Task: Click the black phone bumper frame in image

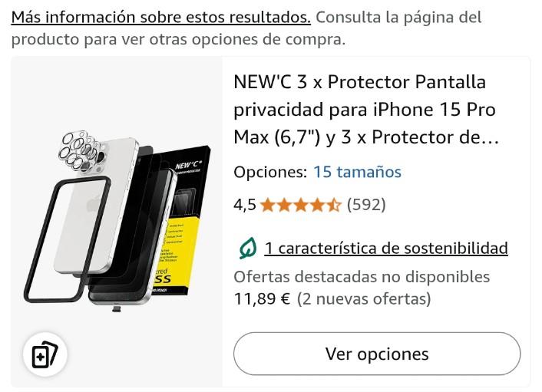Action: (x=67, y=239)
